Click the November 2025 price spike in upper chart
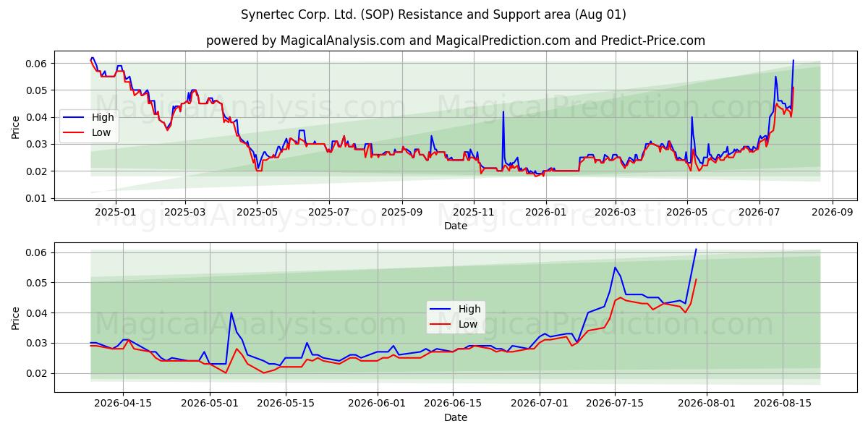Viewport: 868px width, 434px height. [503, 111]
